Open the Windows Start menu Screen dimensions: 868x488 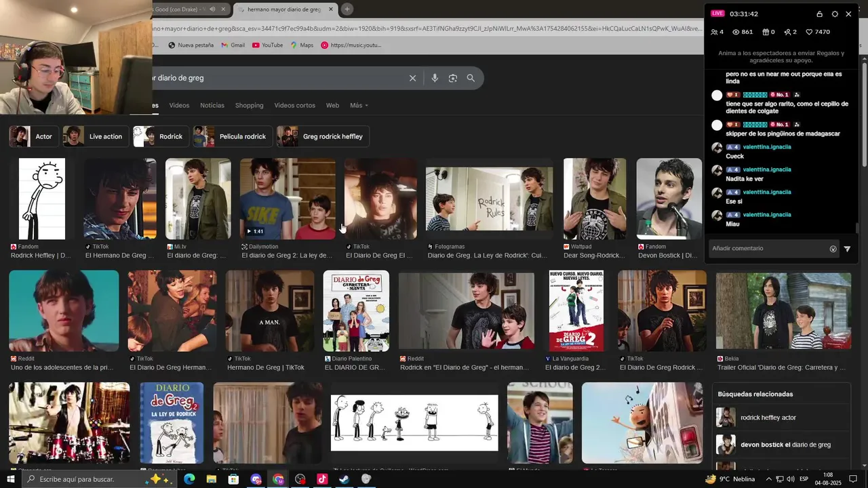[x=10, y=479]
